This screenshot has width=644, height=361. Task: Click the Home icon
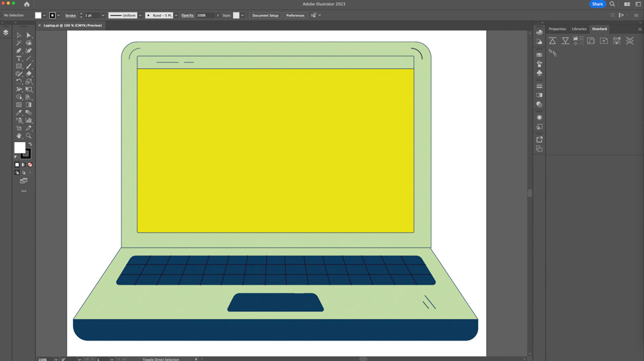(x=27, y=4)
